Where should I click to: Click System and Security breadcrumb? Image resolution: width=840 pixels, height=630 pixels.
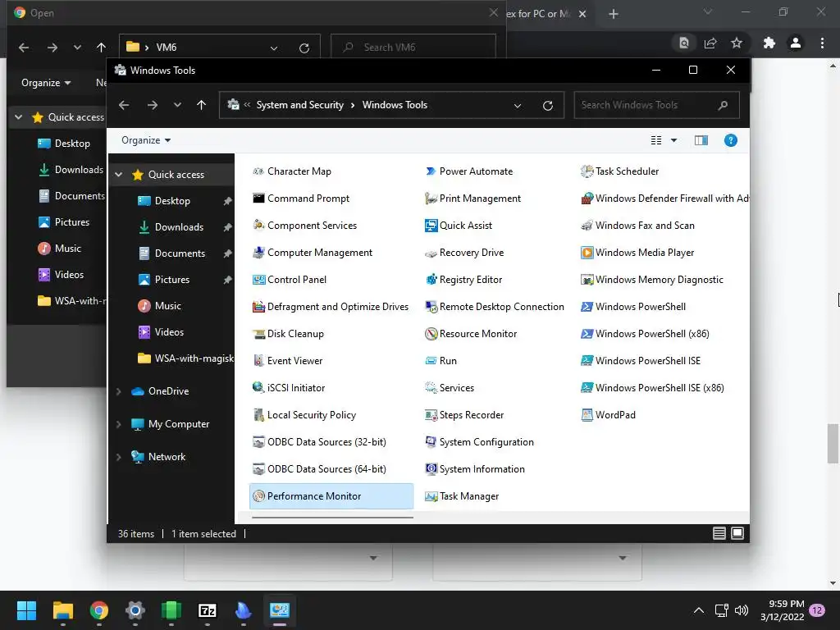click(300, 105)
